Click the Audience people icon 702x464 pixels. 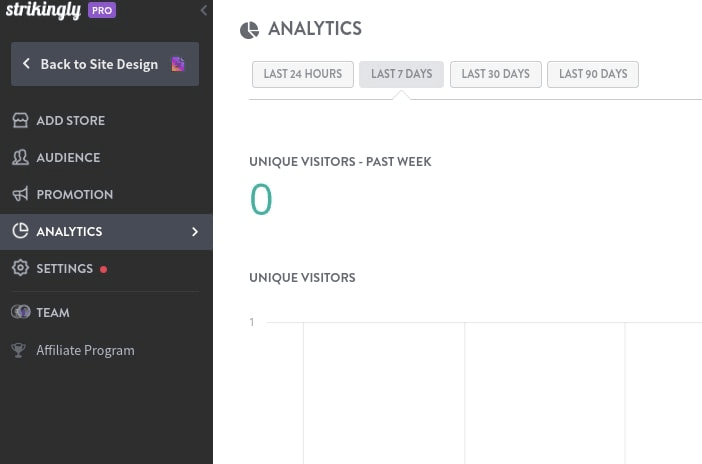click(20, 158)
